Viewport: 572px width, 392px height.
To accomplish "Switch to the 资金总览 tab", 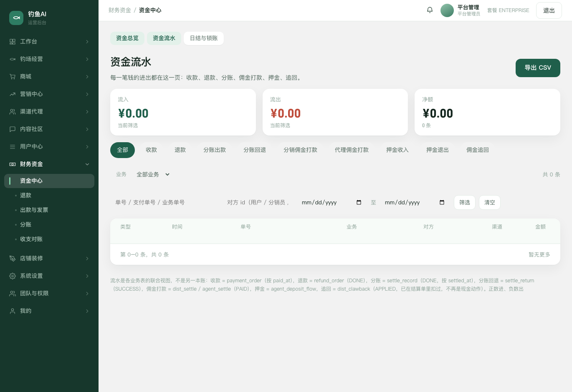I will tap(127, 38).
